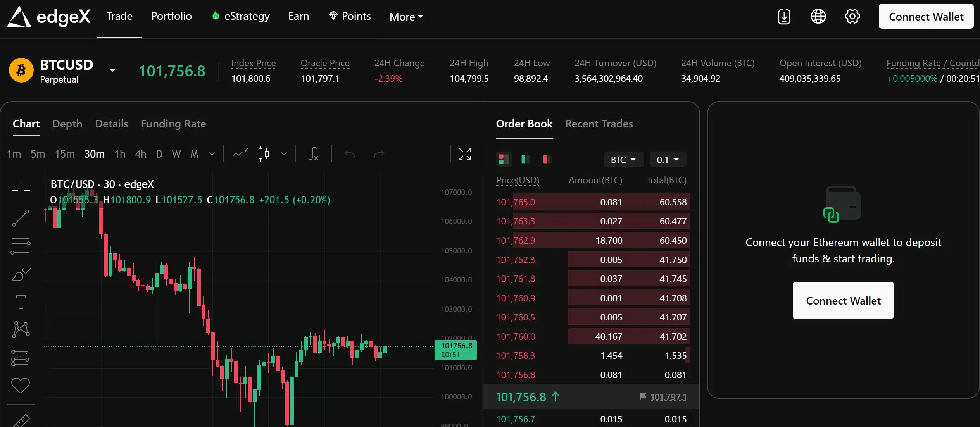The width and height of the screenshot is (980, 427).
Task: Open the Funding Rate tab
Action: tap(173, 124)
